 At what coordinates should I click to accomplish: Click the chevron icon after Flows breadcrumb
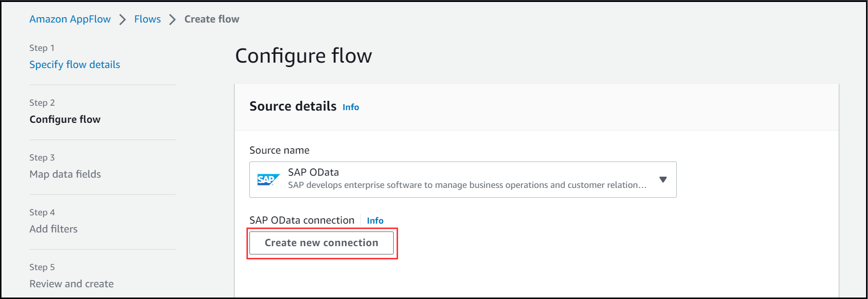[x=172, y=20]
